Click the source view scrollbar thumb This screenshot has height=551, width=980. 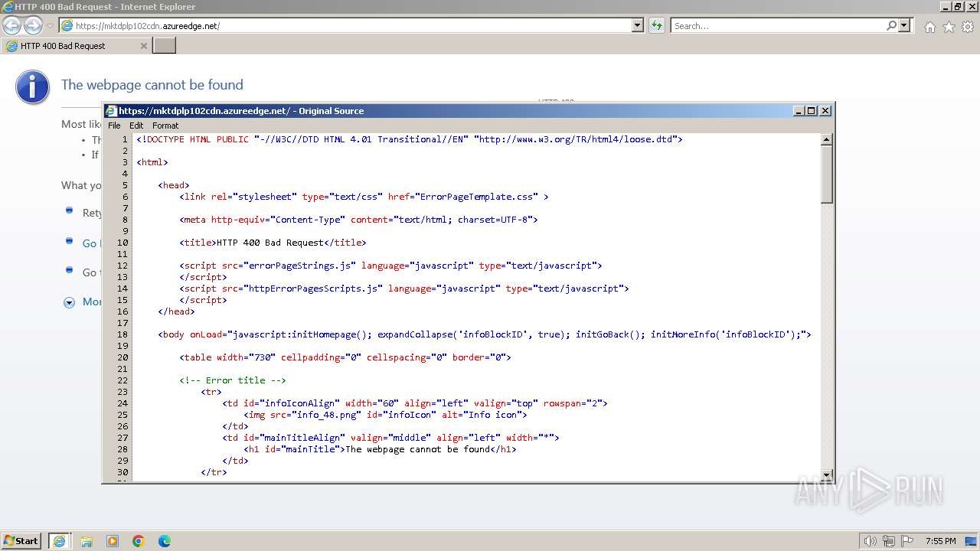click(826, 174)
